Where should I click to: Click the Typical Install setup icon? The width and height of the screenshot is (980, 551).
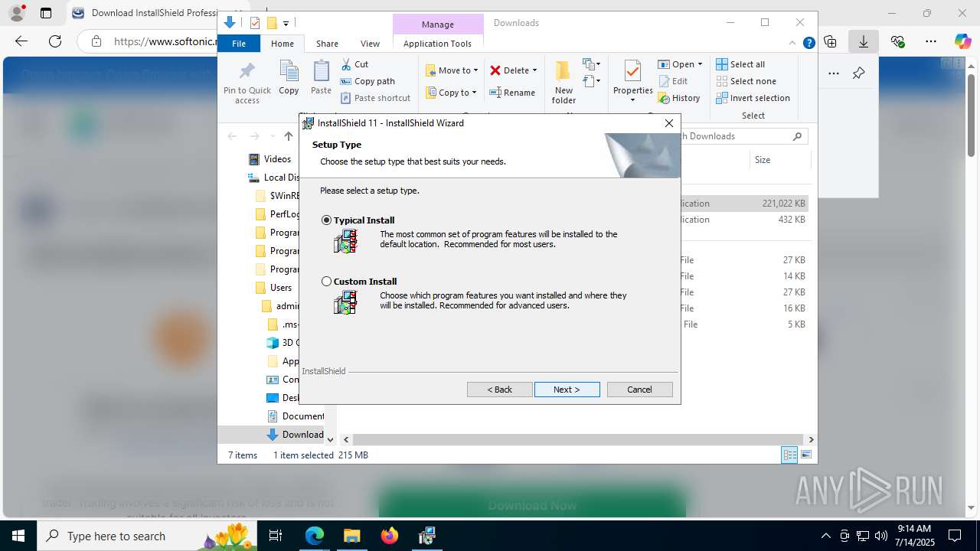click(x=345, y=242)
